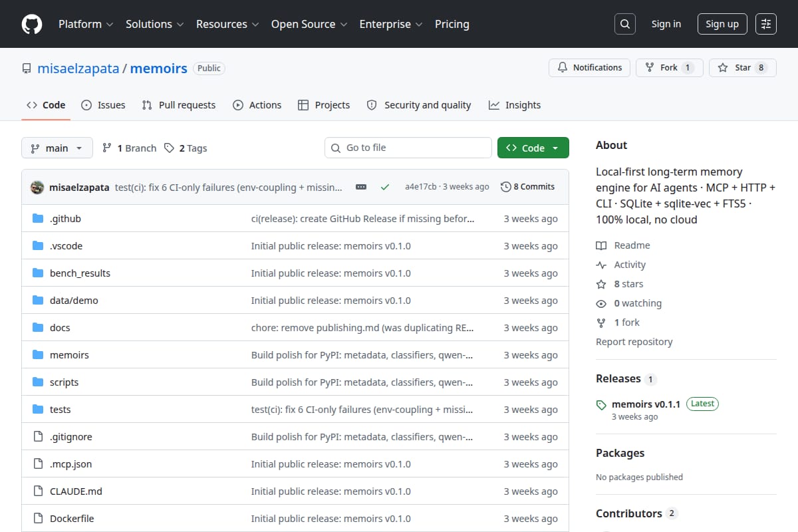Viewport: 798px width, 532px height.
Task: Click the eye icon beside 0 watching
Action: pos(601,303)
